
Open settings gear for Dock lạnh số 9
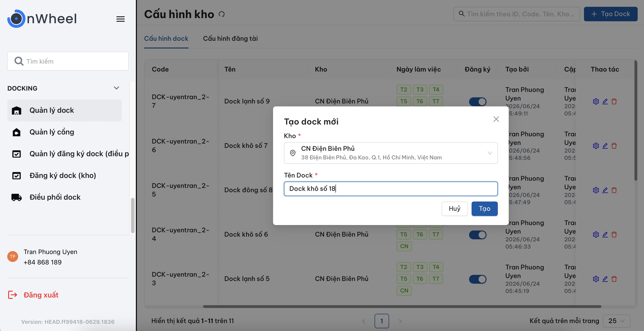[596, 101]
